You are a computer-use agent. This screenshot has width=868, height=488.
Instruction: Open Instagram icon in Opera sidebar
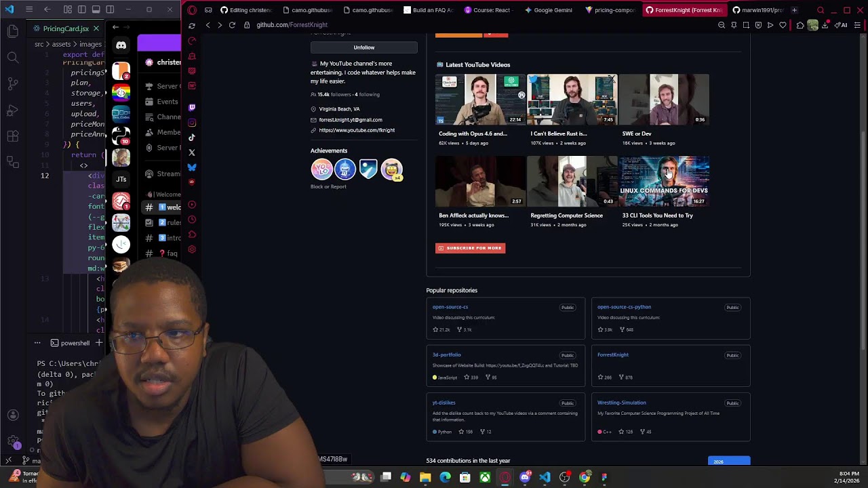coord(192,123)
